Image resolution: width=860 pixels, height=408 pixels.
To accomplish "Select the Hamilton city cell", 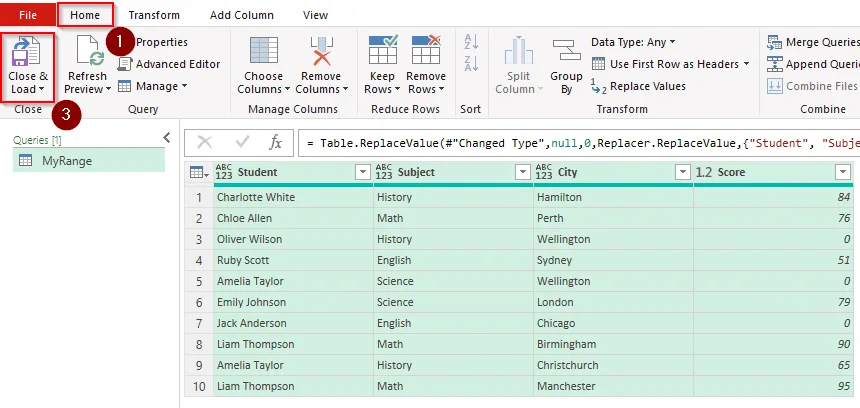I will [613, 197].
